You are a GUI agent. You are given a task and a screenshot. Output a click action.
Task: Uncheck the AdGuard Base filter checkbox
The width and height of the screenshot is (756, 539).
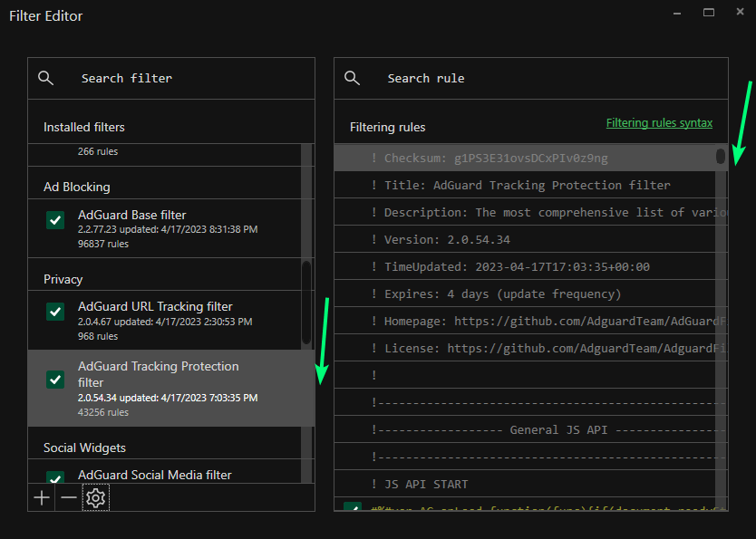(x=55, y=220)
